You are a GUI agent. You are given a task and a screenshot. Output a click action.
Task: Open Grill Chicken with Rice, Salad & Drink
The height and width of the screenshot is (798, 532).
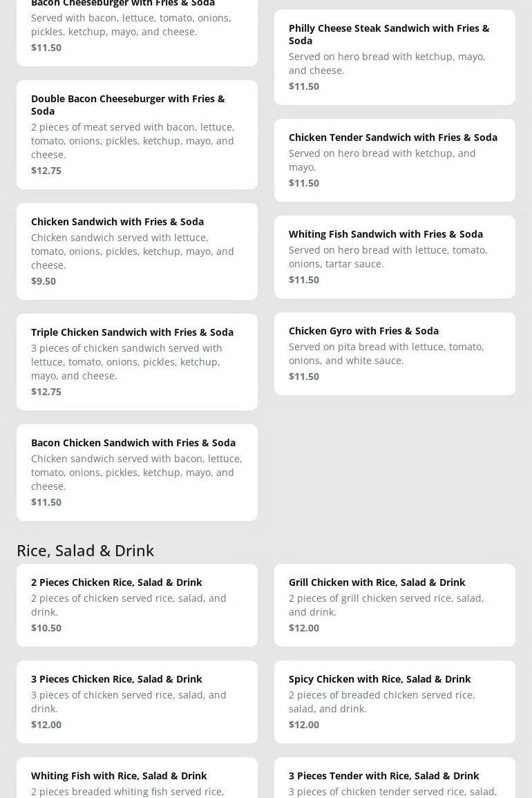tap(395, 605)
